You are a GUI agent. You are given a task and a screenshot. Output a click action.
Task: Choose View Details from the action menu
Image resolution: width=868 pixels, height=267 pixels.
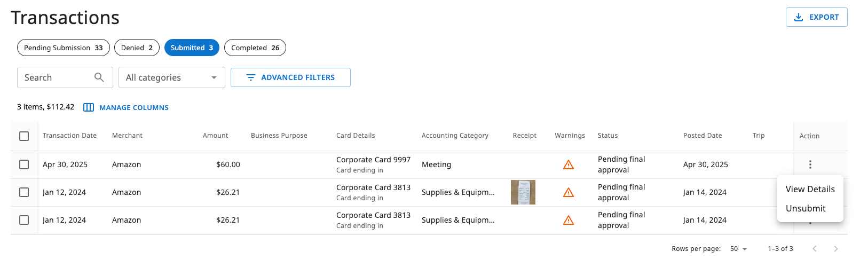(x=810, y=189)
